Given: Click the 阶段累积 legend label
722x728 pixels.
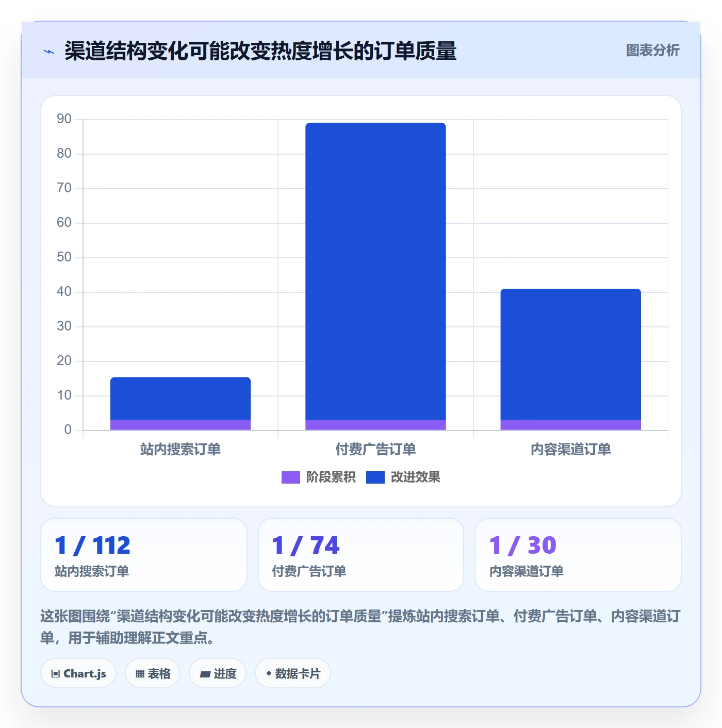Looking at the screenshot, I should 331,477.
